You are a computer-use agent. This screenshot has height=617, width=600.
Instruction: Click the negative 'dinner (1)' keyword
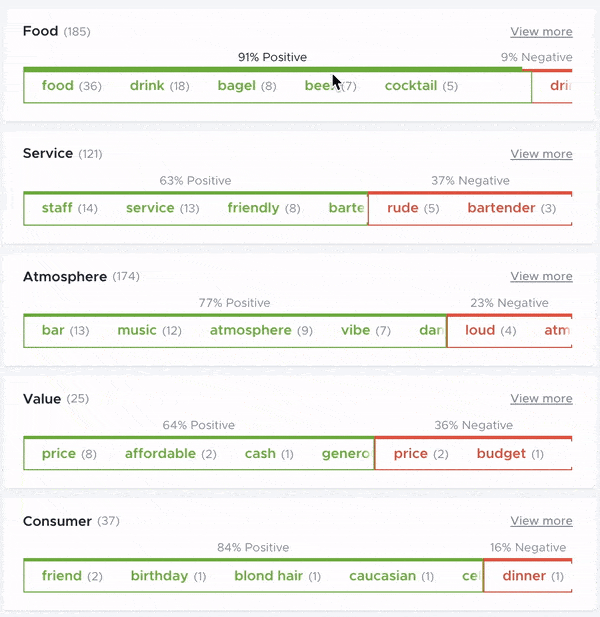point(532,576)
